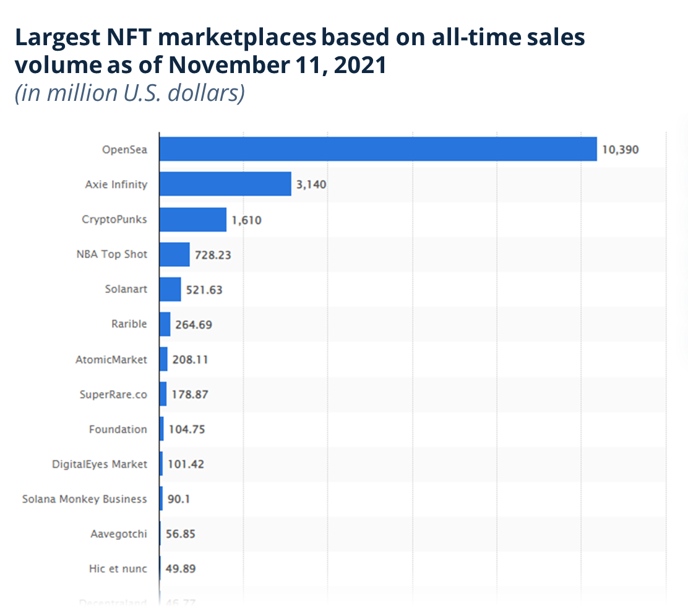Click the 208.11 value label
688x616 pixels.
click(190, 360)
